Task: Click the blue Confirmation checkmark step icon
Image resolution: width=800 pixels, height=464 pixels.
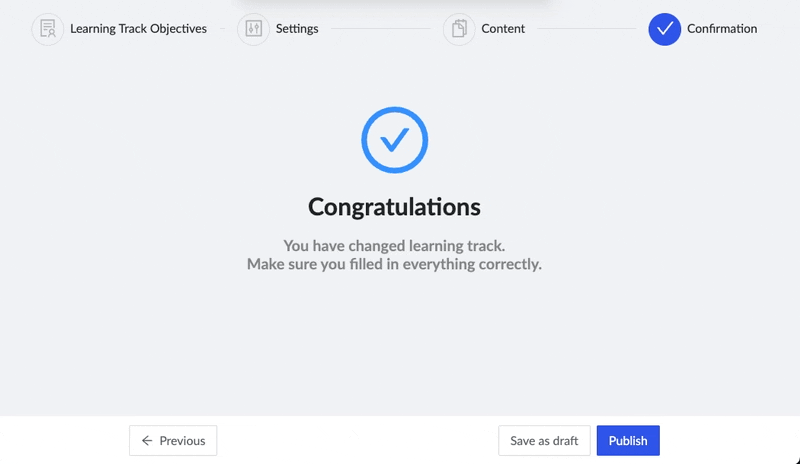Action: click(x=664, y=29)
